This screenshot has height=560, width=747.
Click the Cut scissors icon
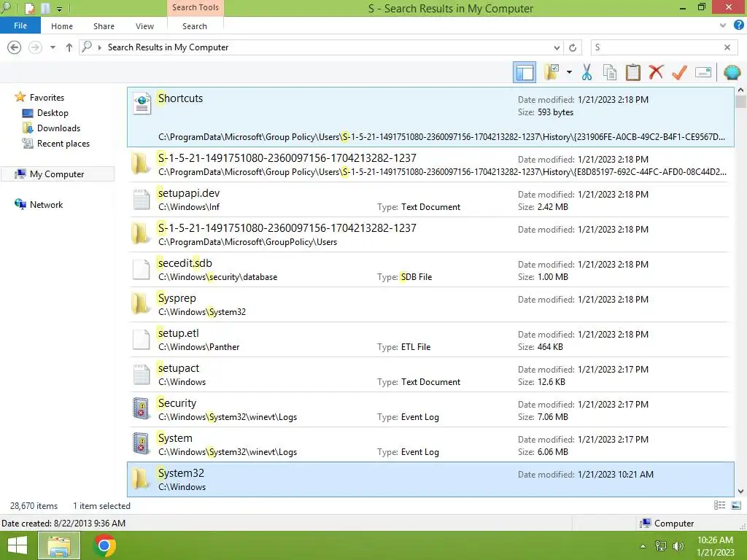(587, 72)
